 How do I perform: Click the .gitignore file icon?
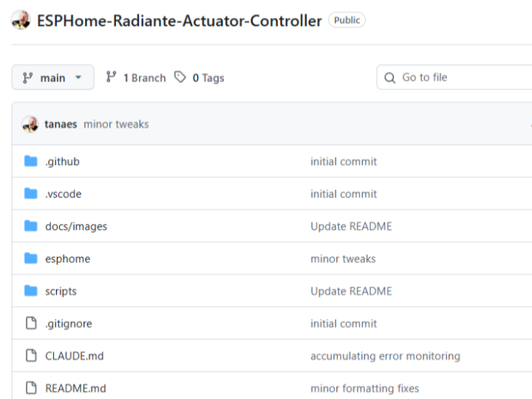click(31, 324)
